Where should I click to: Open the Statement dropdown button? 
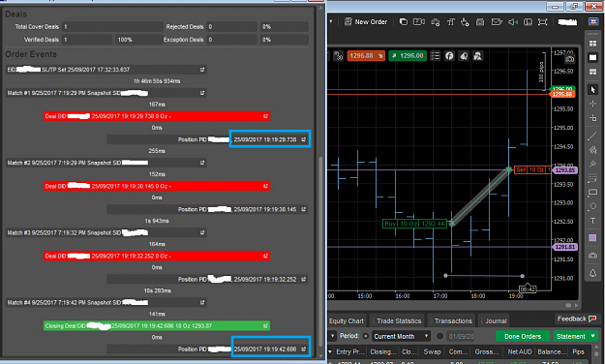pyautogui.click(x=575, y=336)
